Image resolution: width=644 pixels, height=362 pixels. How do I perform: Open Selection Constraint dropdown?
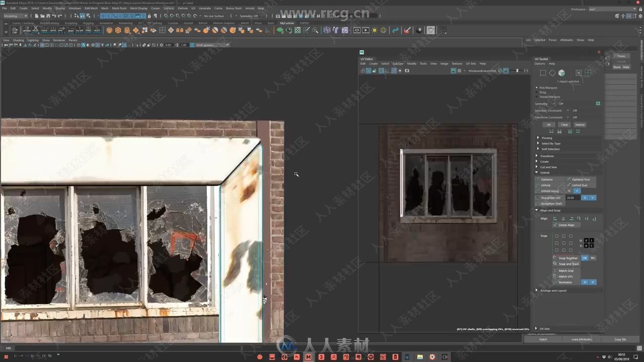coord(568,110)
